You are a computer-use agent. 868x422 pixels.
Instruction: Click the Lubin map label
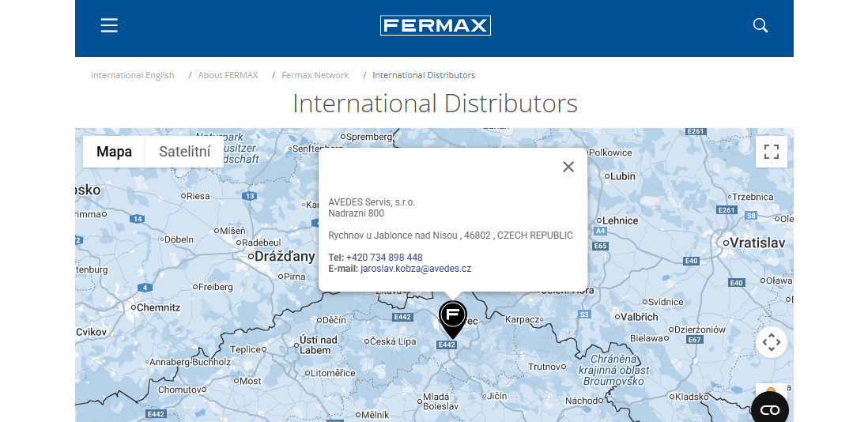(623, 176)
